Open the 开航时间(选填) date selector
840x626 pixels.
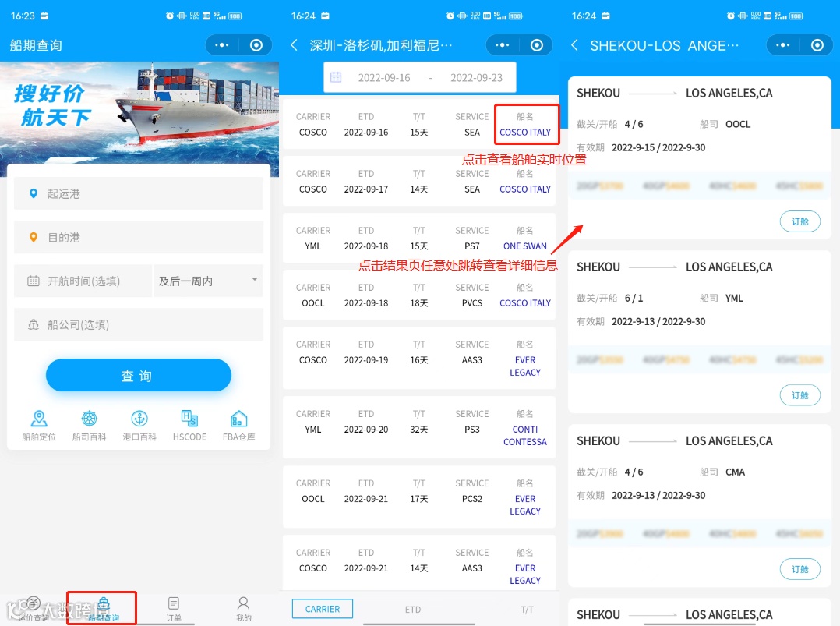pos(83,280)
